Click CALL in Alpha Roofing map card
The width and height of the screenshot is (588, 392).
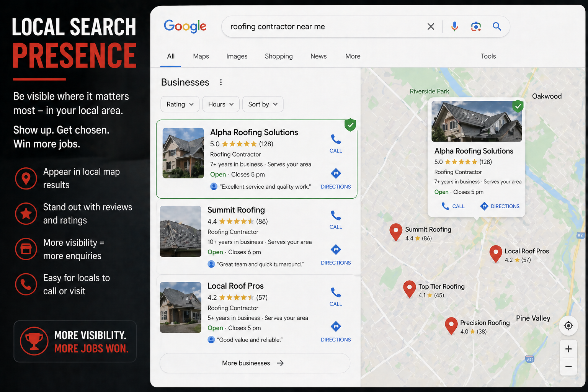coord(453,206)
